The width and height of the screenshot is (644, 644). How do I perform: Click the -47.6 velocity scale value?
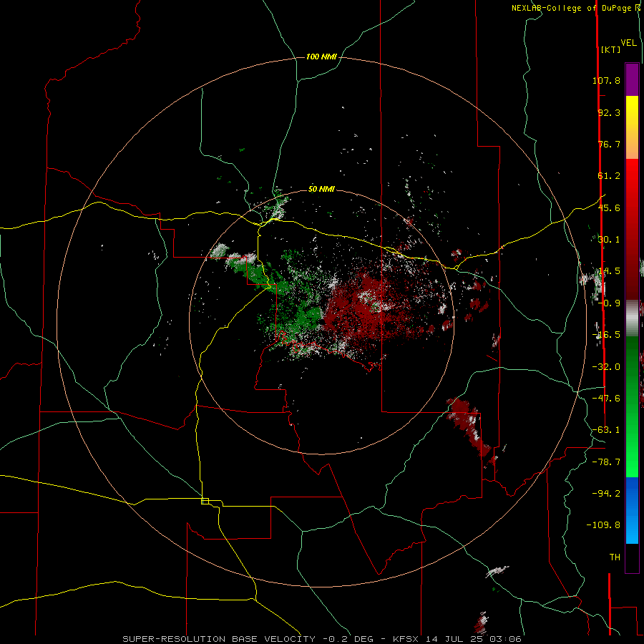coord(606,399)
